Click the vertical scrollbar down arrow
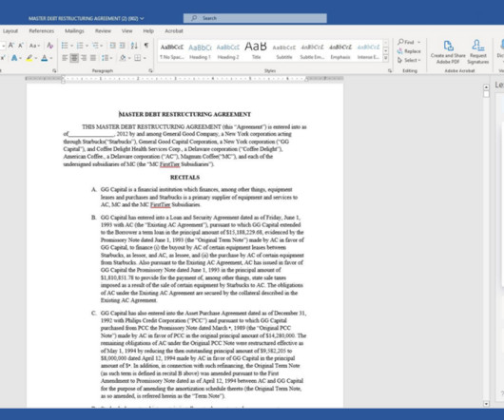The image size is (504, 420). point(486,404)
